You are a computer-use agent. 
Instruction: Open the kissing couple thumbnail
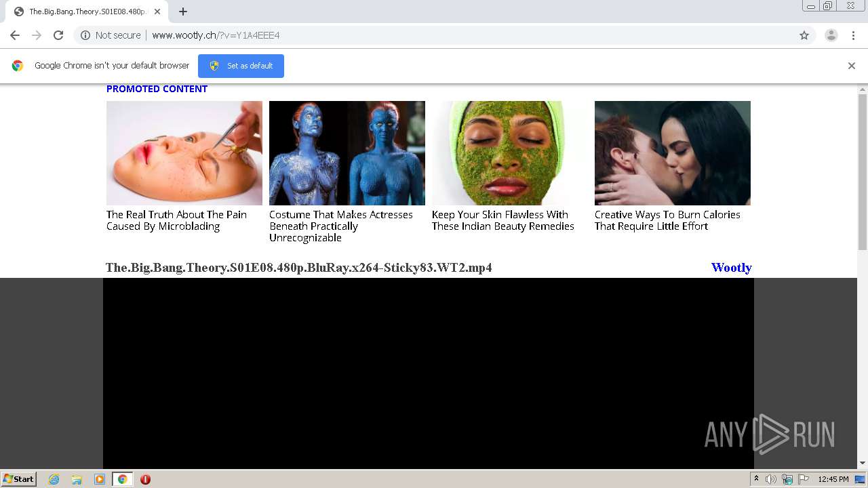coord(673,153)
